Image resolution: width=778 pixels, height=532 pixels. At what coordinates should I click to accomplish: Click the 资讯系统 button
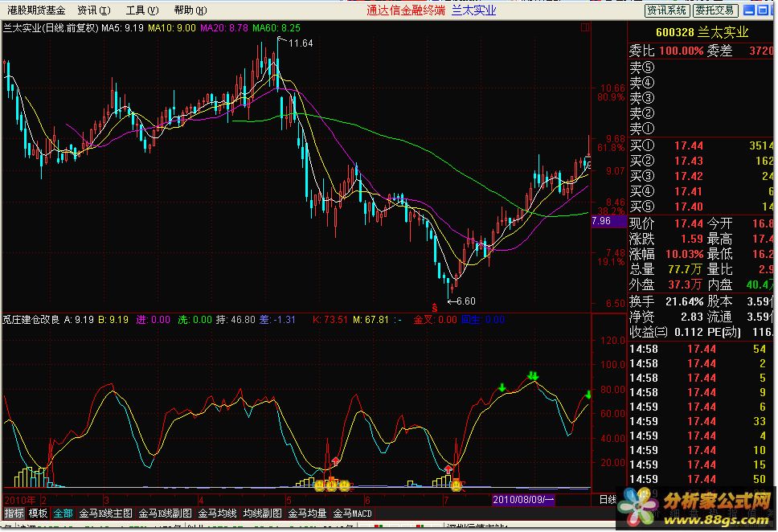[667, 10]
